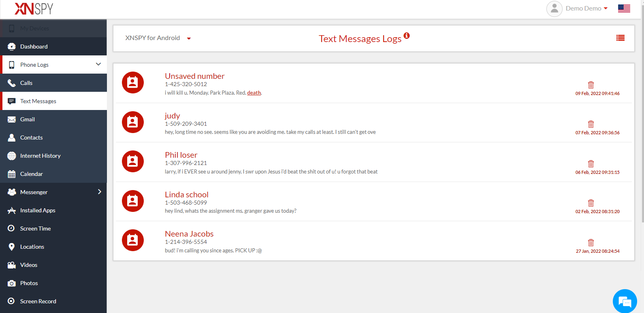644x313 pixels.
Task: Click the Dashboard gauge icon
Action: click(x=12, y=47)
